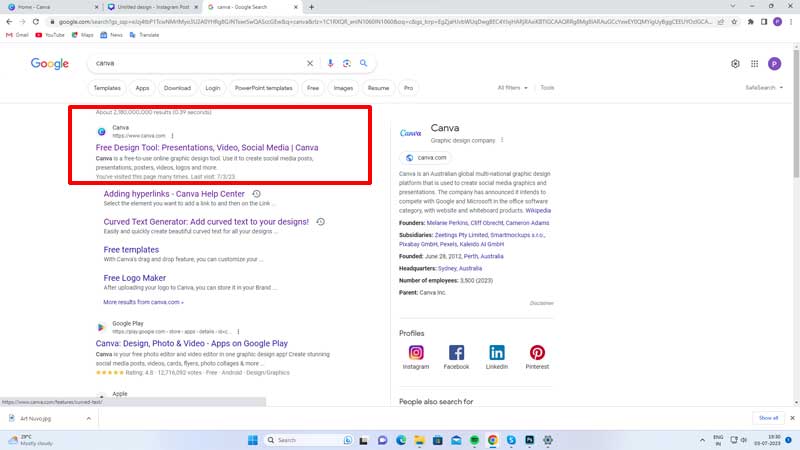This screenshot has height=450, width=800.
Task: Click history icon next to Curved Text Generator
Action: (320, 222)
